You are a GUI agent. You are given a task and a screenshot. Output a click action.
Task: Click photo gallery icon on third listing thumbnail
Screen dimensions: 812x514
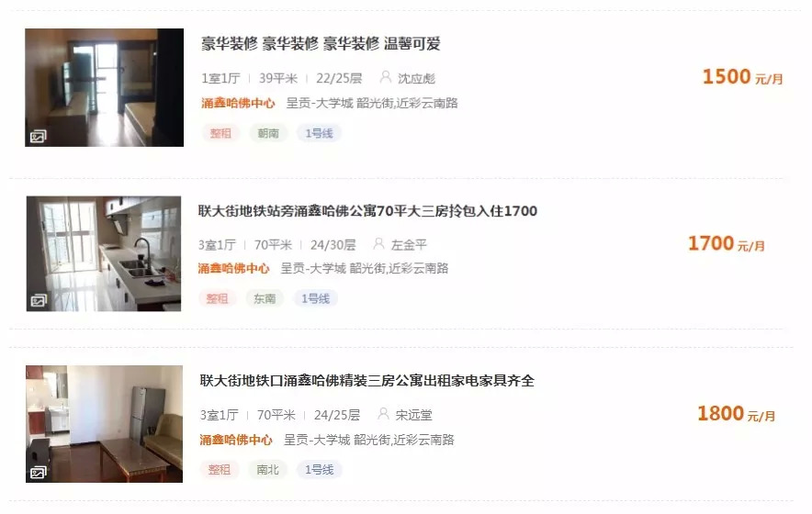tap(39, 472)
